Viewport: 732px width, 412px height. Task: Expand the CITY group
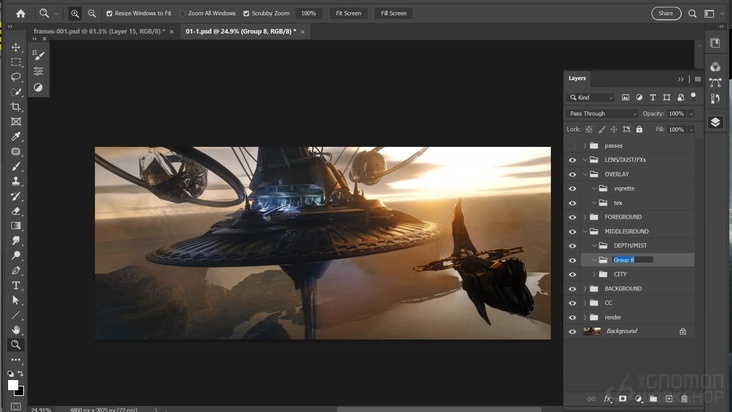pos(594,274)
